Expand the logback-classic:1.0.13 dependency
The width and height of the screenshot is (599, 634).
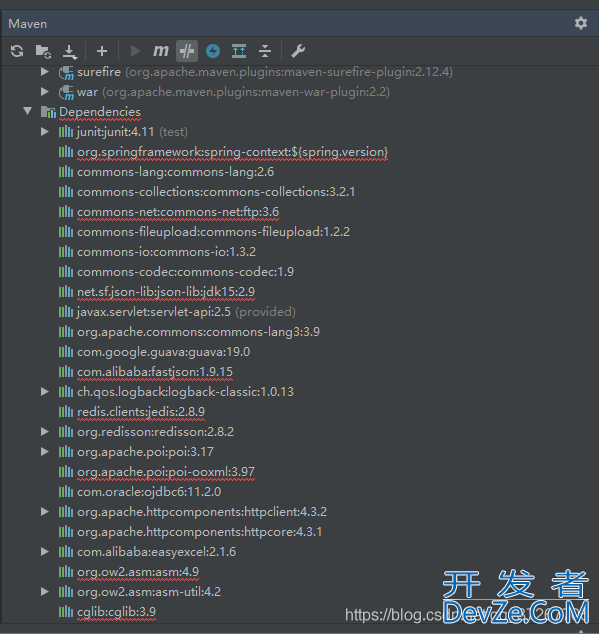[45, 391]
